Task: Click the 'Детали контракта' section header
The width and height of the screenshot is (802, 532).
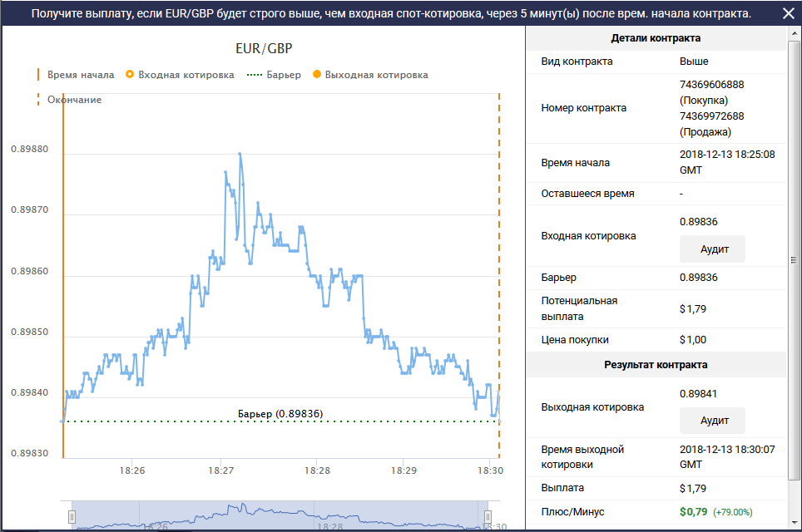Action: tap(656, 38)
